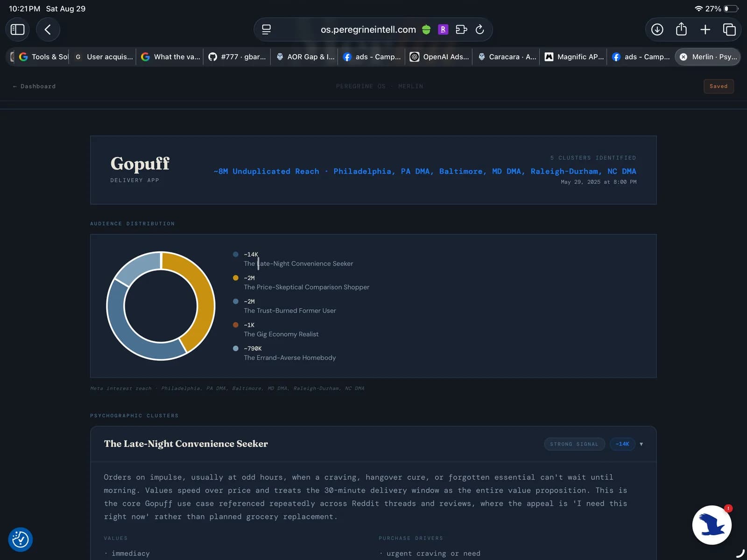This screenshot has height=560, width=747.
Task: Click the Gopuff brand title
Action: (140, 163)
